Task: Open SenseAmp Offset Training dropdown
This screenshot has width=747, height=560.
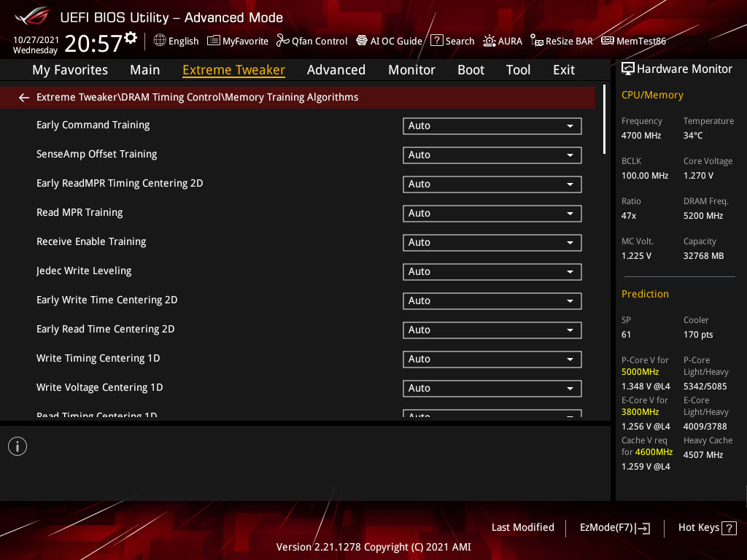Action: (x=492, y=155)
